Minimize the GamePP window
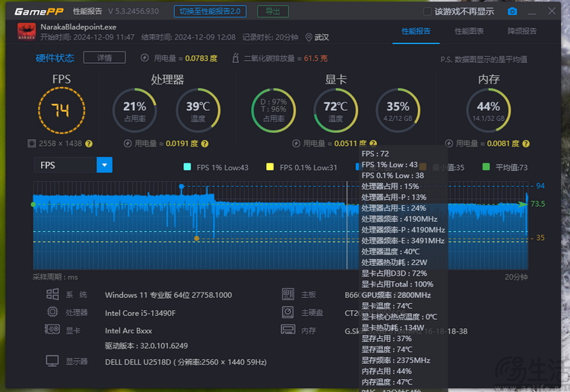The width and height of the screenshot is (570, 392). [532, 12]
